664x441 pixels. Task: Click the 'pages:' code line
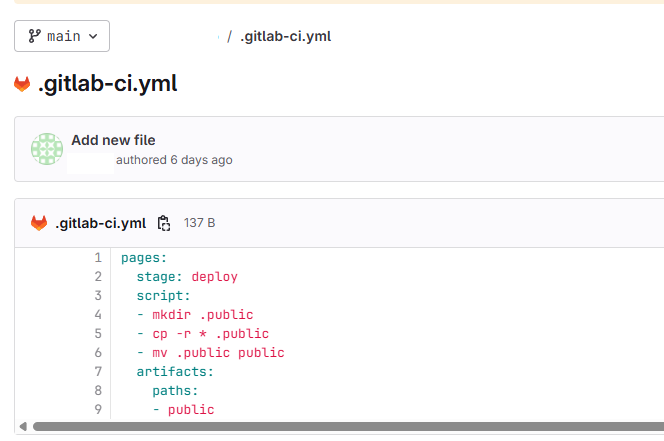(144, 258)
